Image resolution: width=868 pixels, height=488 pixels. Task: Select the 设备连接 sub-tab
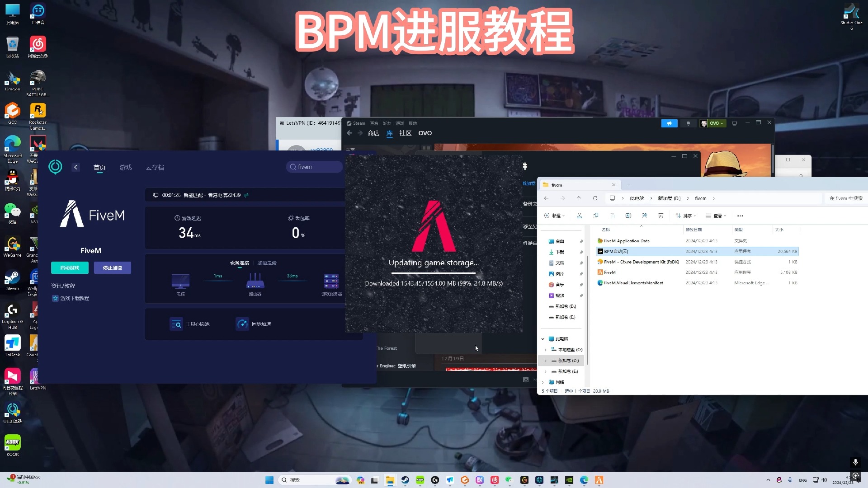240,263
